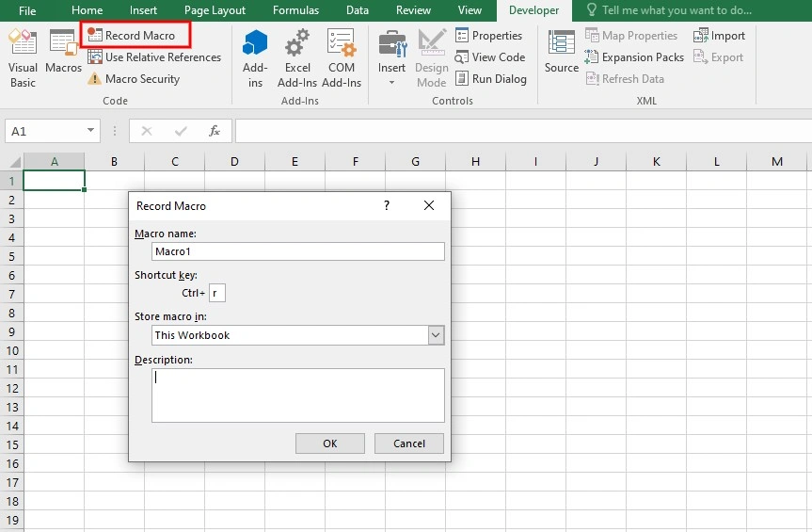Click Map Properties
The image size is (812, 532).
coord(631,35)
